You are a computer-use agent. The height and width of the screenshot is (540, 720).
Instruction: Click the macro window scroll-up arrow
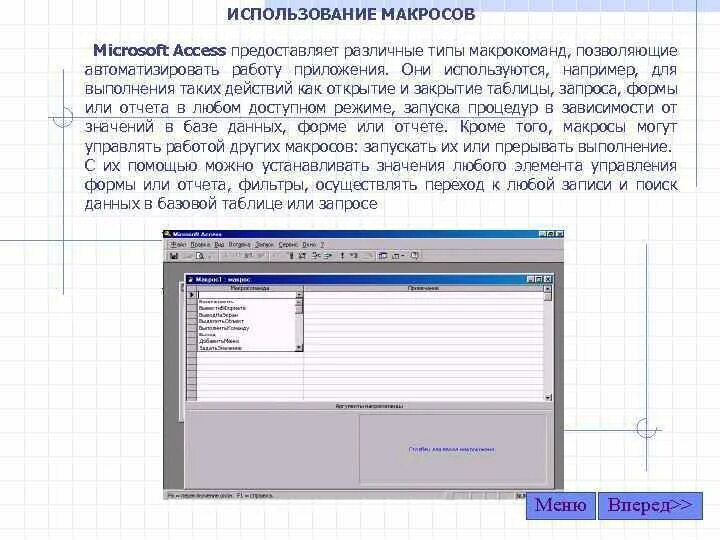point(547,289)
